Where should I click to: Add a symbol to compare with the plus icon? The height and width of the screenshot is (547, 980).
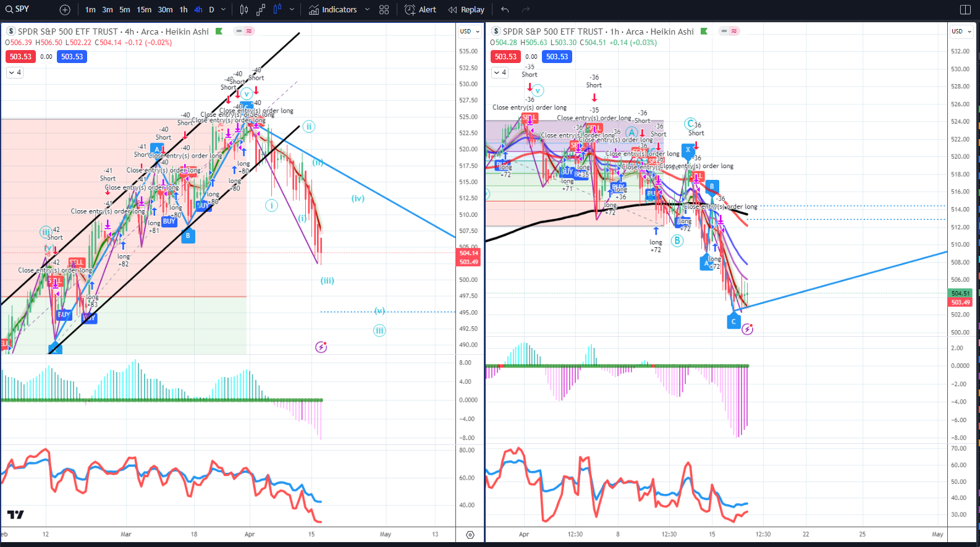pyautogui.click(x=65, y=10)
